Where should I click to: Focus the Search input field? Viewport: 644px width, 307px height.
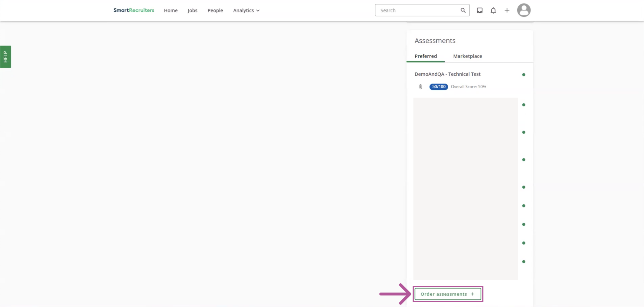[x=418, y=10]
